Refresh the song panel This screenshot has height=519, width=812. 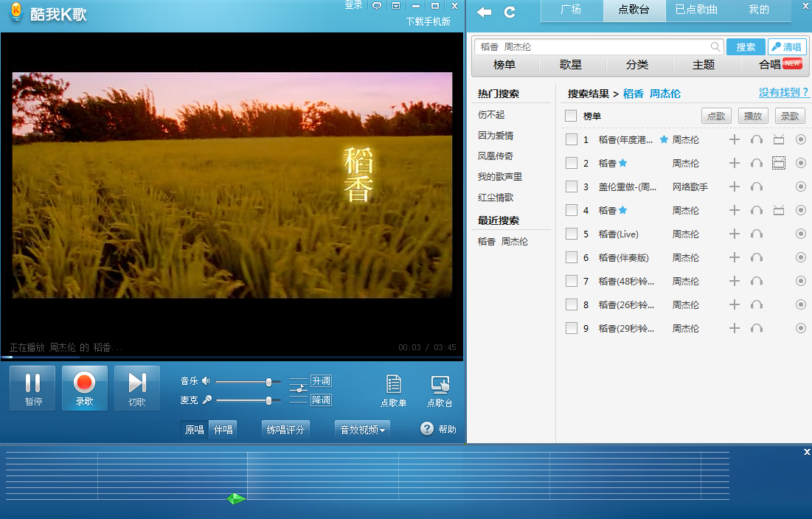coord(510,12)
